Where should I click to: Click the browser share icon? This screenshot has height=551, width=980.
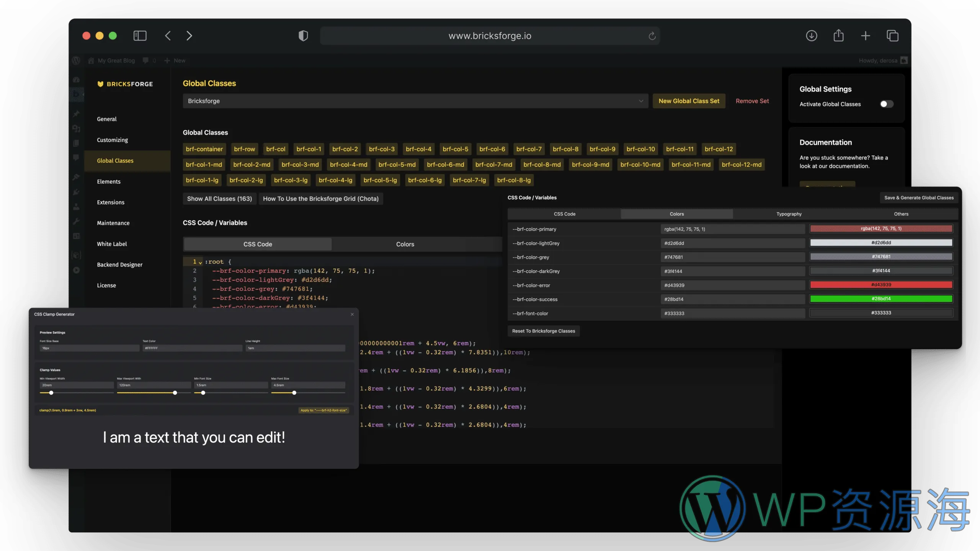click(x=838, y=35)
